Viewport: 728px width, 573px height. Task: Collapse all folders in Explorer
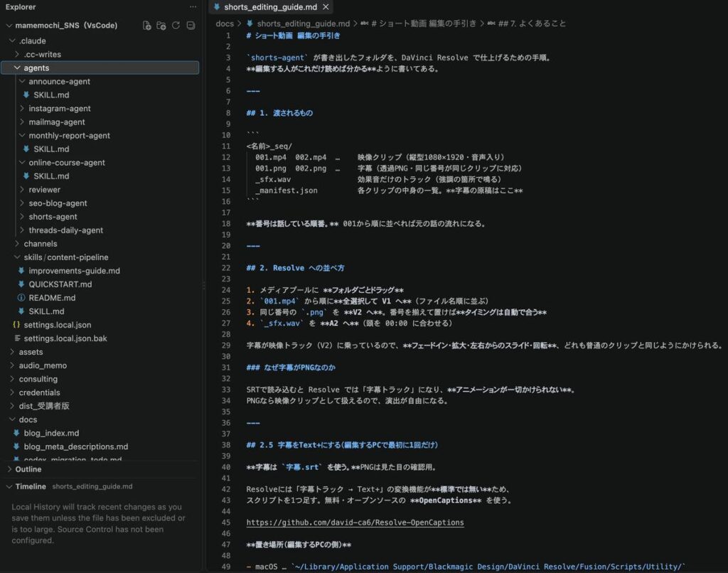coord(191,26)
